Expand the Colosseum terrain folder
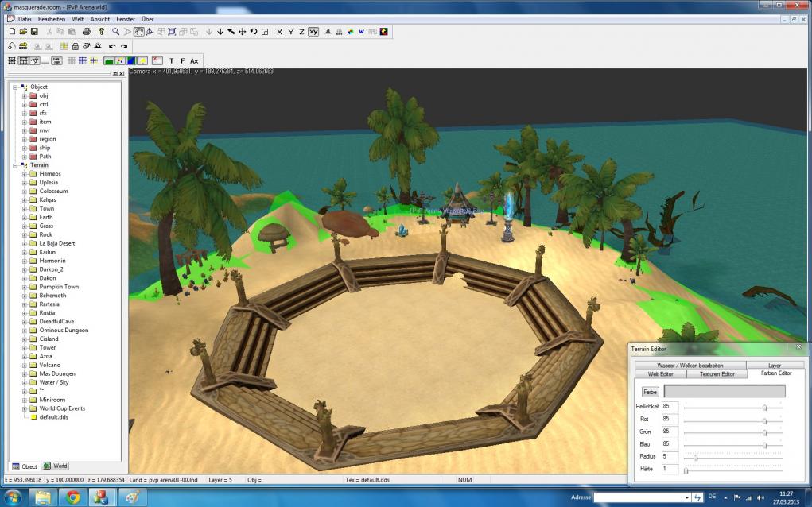Viewport: 812px width, 507px height. click(24, 192)
